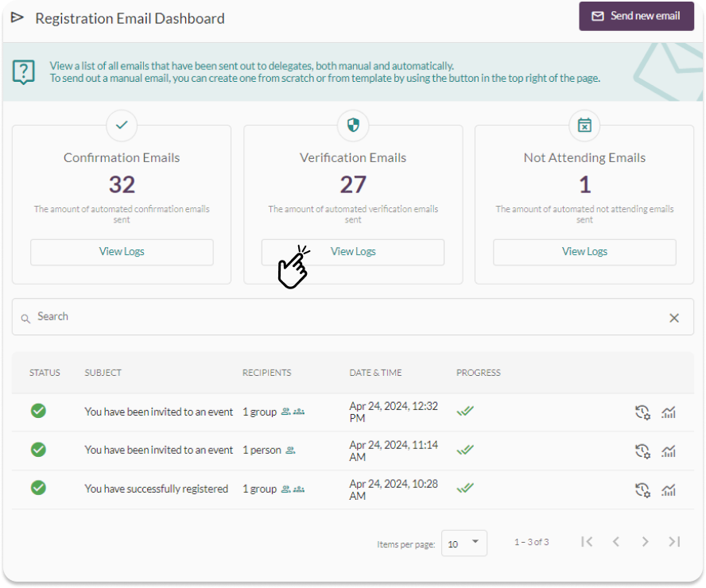Sort by the Date & Time column header
706x588 pixels.
[x=375, y=373]
